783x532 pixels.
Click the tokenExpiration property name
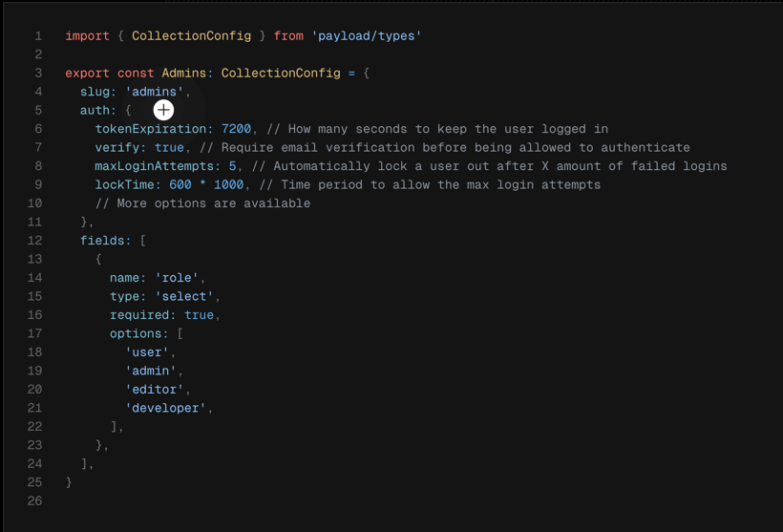pyautogui.click(x=151, y=129)
